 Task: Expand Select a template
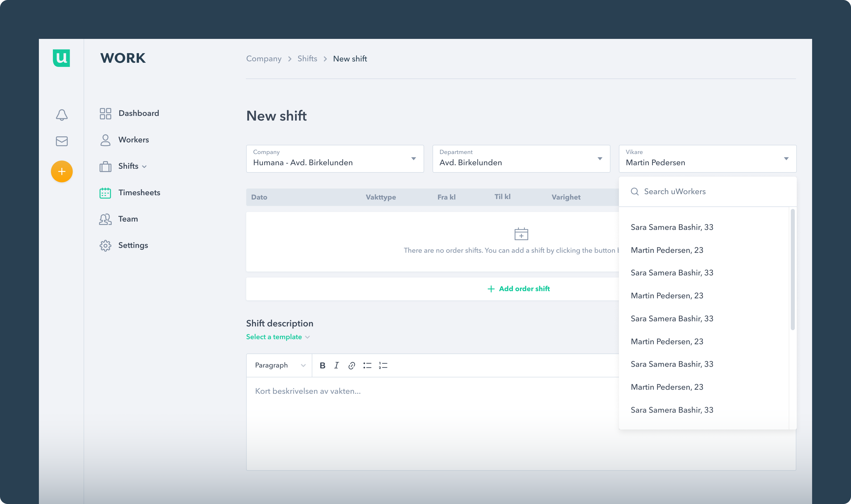tap(277, 337)
